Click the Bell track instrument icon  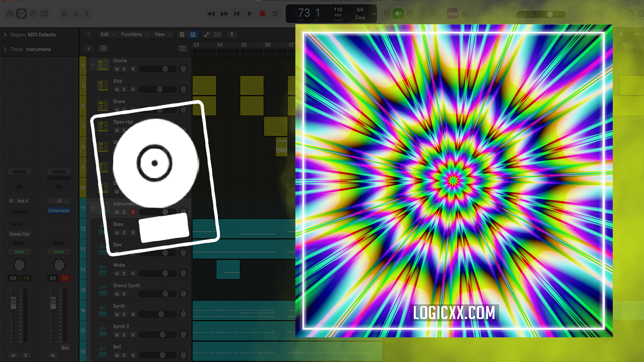(x=103, y=351)
